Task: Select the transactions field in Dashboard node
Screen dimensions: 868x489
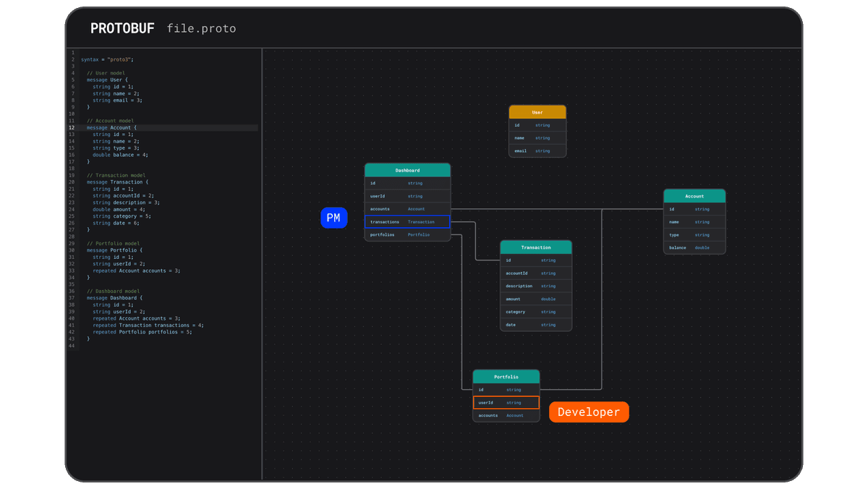Action: [407, 221]
